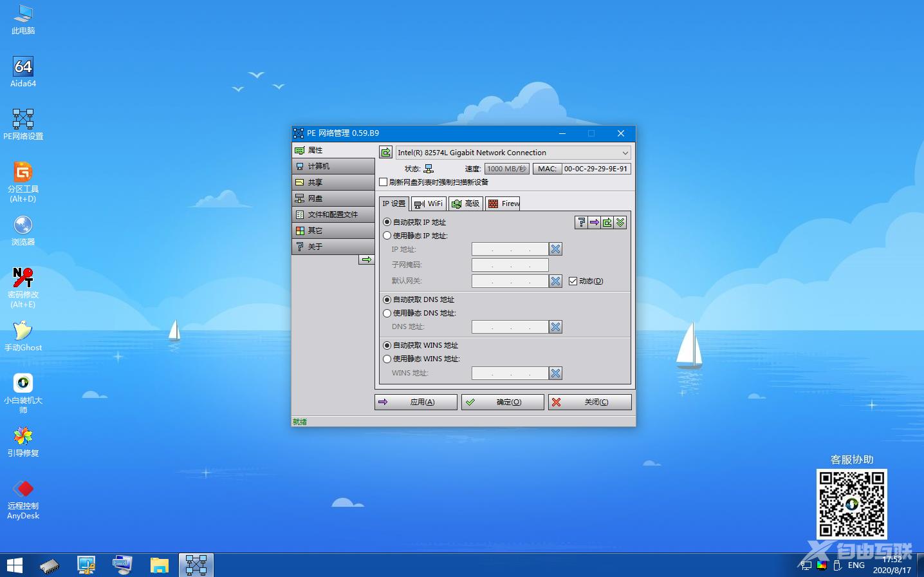Select 使用静态 DNS 地址 radio button
This screenshot has width=924, height=577.
click(387, 313)
